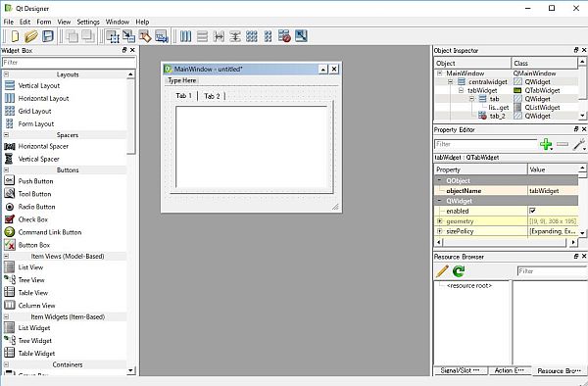Image resolution: width=588 pixels, height=386 pixels.
Task: Click the green plus add property icon
Action: [546, 144]
